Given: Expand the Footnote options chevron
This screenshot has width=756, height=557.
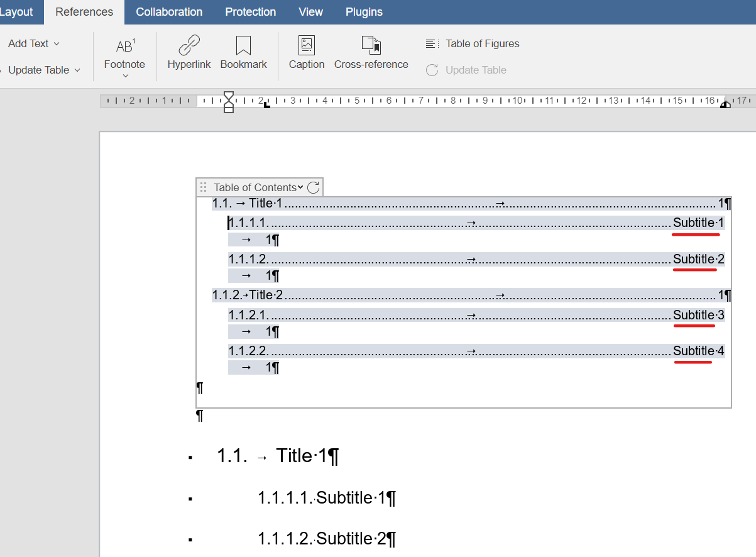Looking at the screenshot, I should coord(124,75).
